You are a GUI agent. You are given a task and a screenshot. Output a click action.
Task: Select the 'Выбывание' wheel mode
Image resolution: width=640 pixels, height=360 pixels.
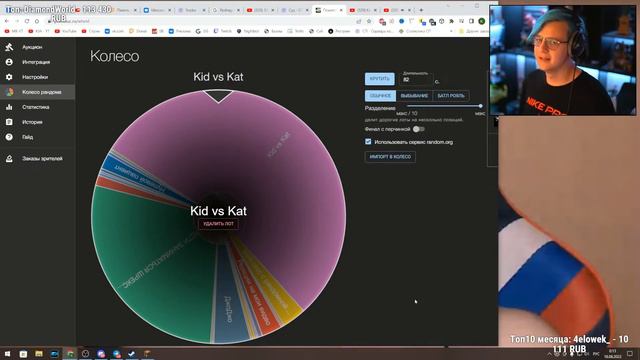click(414, 96)
